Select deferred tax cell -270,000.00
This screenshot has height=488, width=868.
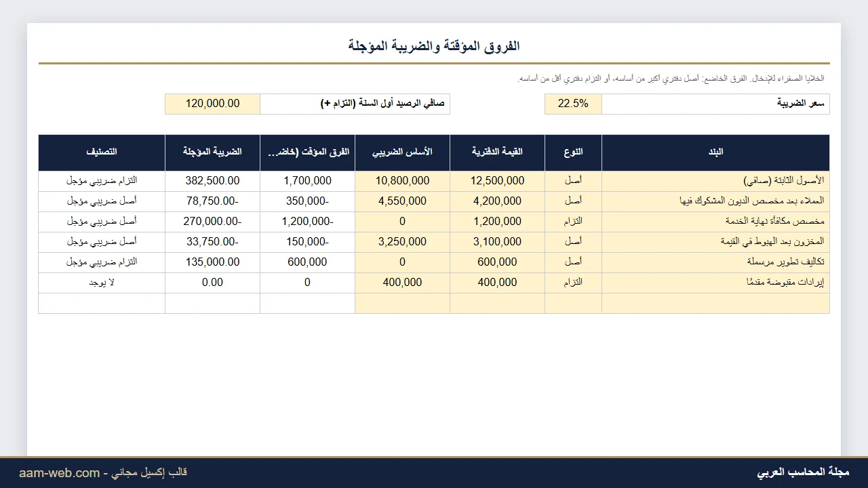pos(212,222)
